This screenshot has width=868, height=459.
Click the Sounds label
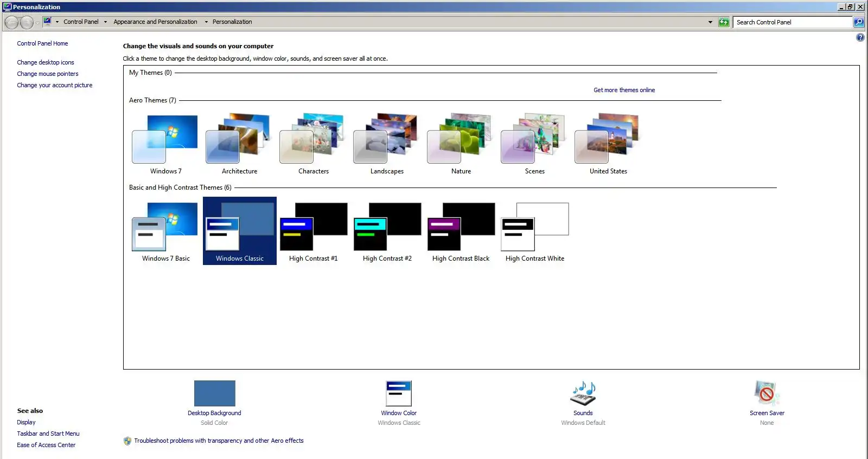pyautogui.click(x=583, y=413)
